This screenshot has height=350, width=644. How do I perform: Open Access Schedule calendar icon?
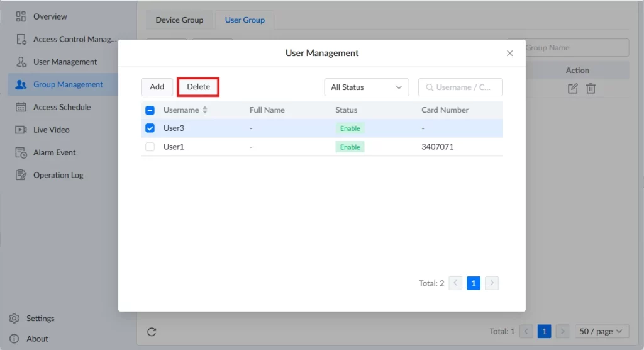(x=21, y=107)
